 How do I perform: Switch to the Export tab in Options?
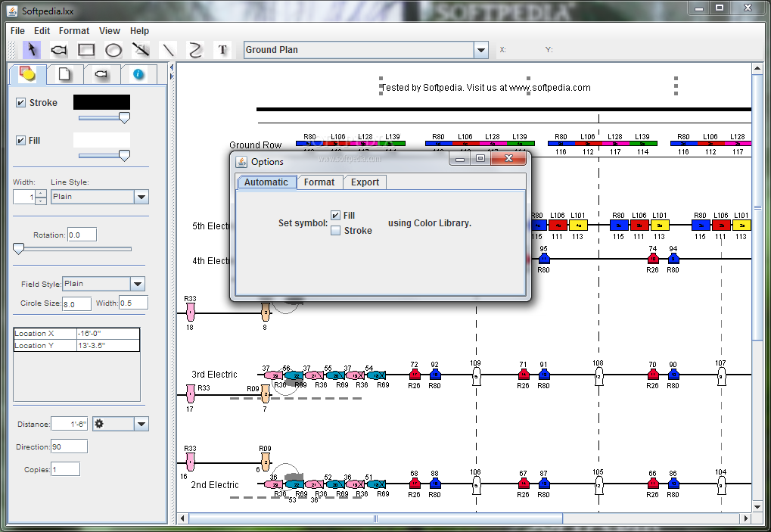point(365,182)
